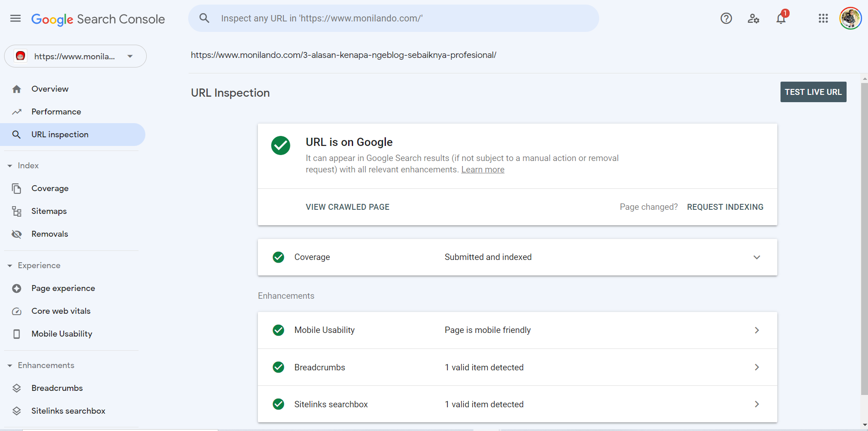Open Core web vitals report
Screen dimensions: 868x431
pyautogui.click(x=61, y=311)
